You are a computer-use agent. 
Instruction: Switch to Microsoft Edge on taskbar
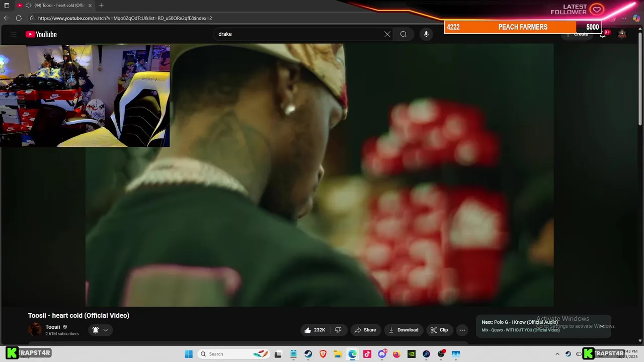click(352, 354)
